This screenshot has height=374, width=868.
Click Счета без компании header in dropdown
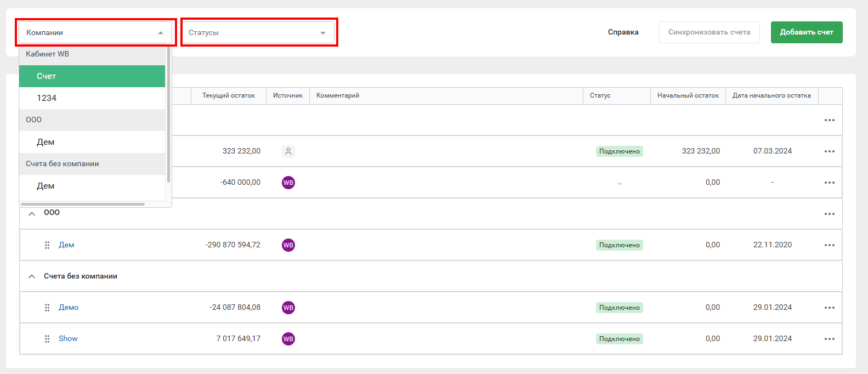pos(92,164)
